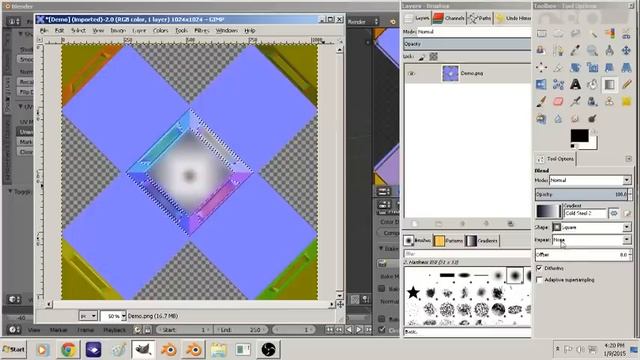Open the Colors menu
640x360 pixels.
click(x=160, y=31)
